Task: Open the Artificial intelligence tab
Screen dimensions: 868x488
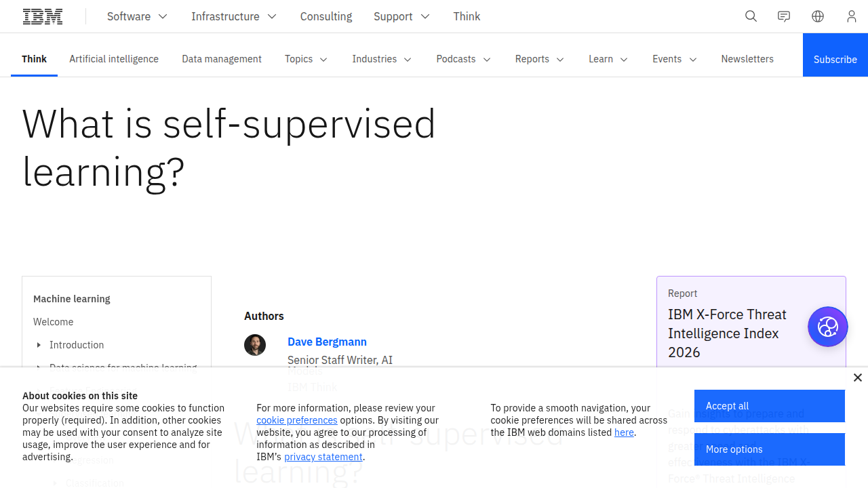Action: point(114,59)
